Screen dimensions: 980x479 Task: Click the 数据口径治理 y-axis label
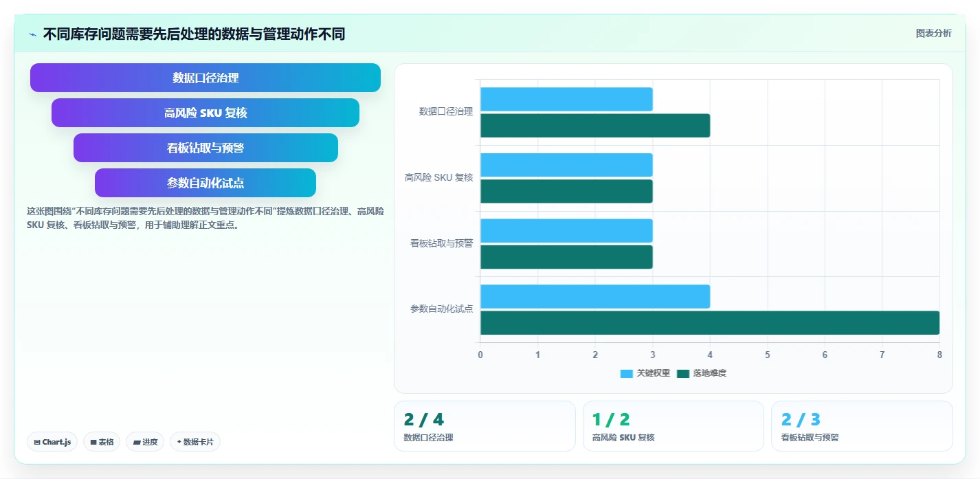446,111
